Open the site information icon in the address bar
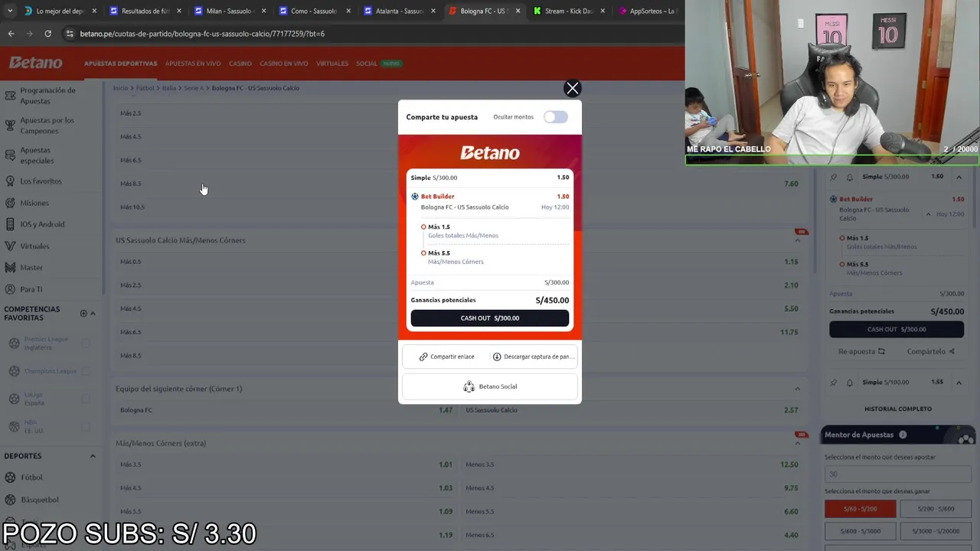 [70, 34]
